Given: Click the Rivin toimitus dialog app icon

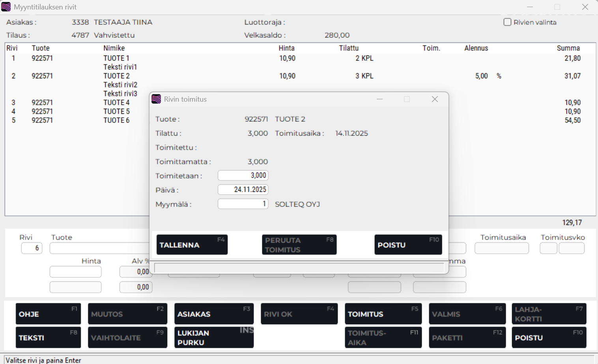Looking at the screenshot, I should [156, 99].
